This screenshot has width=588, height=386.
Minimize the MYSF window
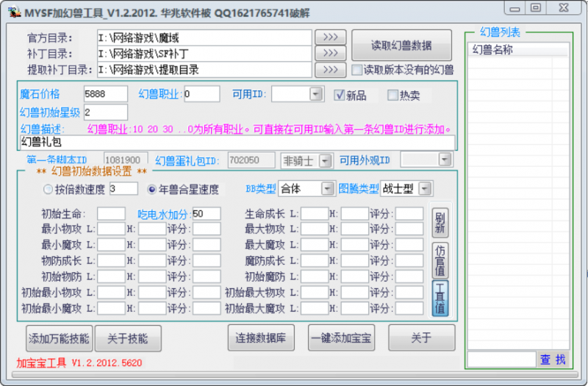515,8
